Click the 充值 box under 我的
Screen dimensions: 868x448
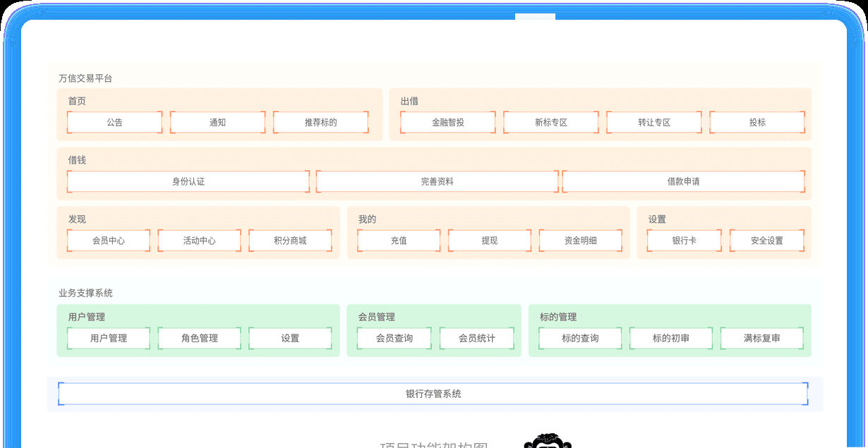coord(398,240)
